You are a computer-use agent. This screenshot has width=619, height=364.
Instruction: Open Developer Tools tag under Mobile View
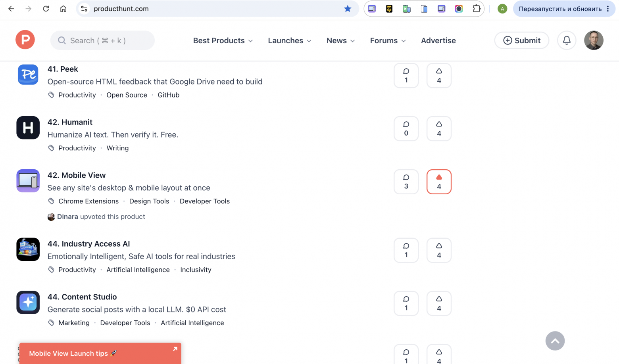coord(205,201)
